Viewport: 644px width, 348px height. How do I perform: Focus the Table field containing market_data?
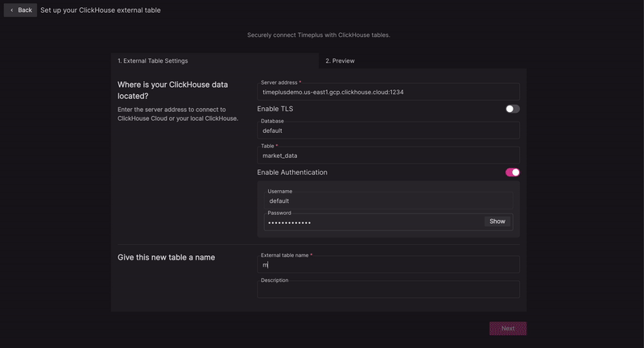[388, 155]
